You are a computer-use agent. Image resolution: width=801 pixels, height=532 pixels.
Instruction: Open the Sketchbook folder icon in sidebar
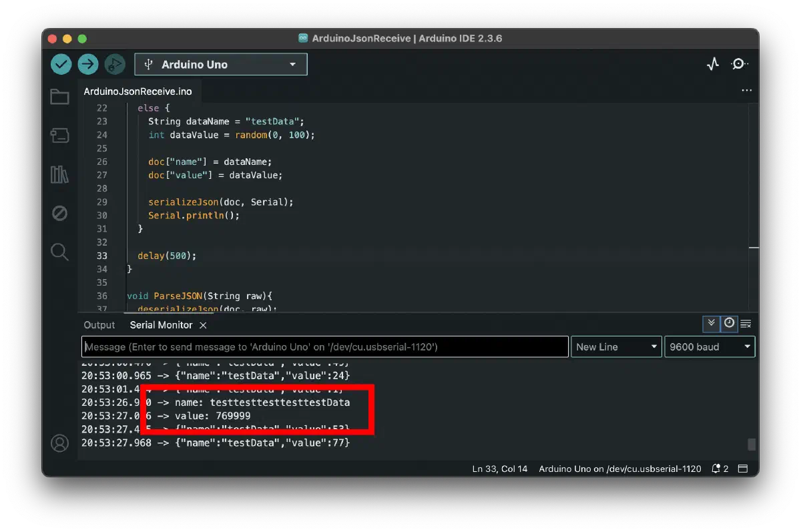[59, 97]
